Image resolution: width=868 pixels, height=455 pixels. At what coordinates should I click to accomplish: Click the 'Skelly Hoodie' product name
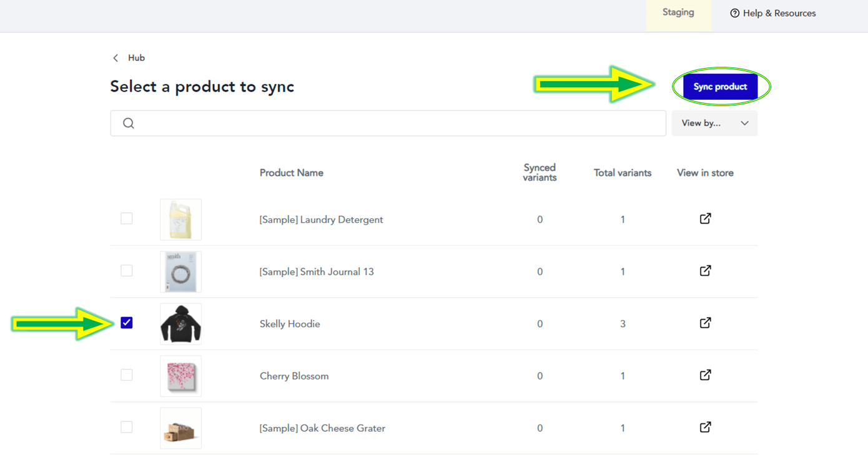click(x=290, y=324)
